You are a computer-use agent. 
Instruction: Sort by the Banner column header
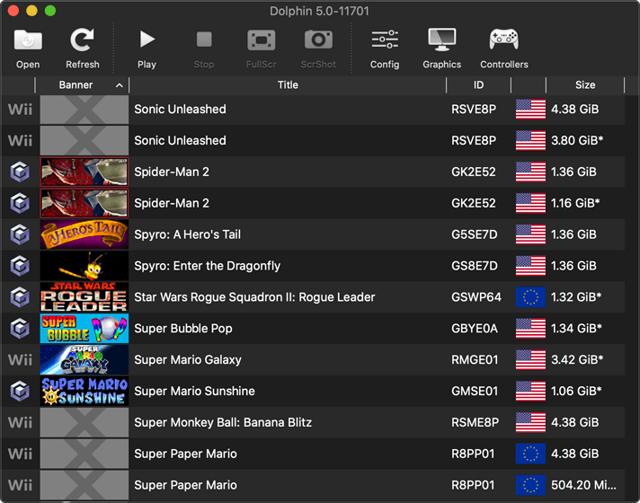click(82, 85)
